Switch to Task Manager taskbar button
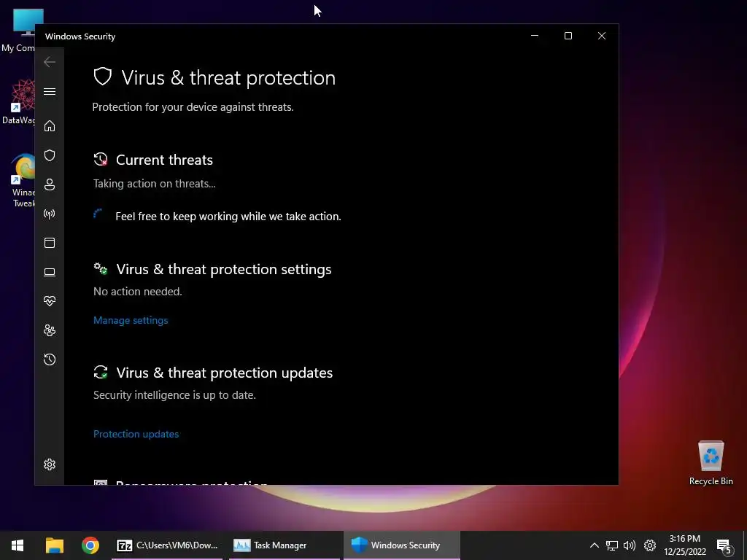The width and height of the screenshot is (747, 560). [285, 545]
